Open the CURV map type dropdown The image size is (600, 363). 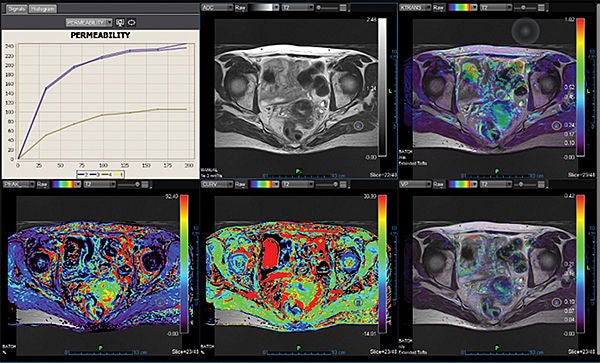point(217,184)
